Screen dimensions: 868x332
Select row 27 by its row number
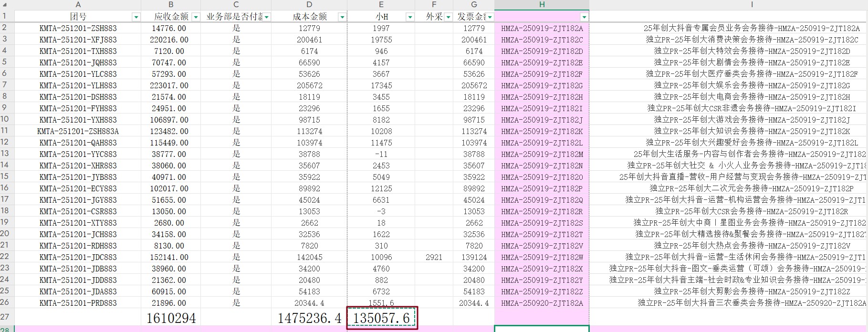tap(5, 317)
